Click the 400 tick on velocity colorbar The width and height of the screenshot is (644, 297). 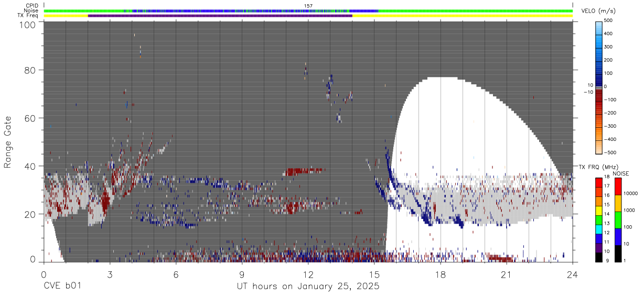(x=608, y=34)
